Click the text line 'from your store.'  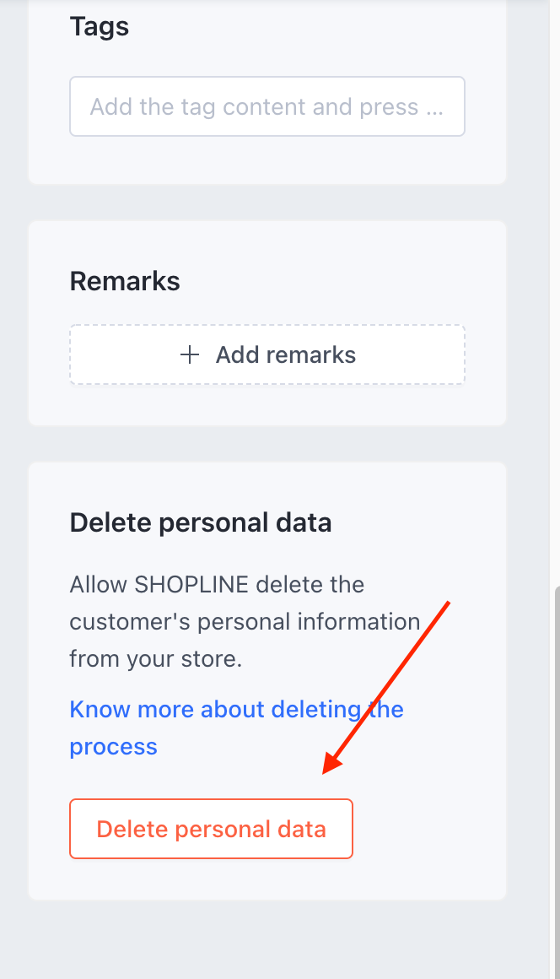tap(155, 658)
